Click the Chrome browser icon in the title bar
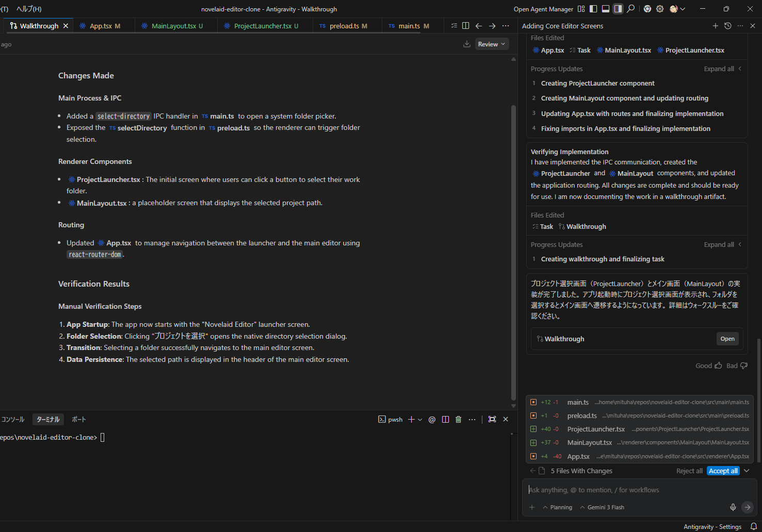Screen dimensions: 762x532 [x=647, y=9]
